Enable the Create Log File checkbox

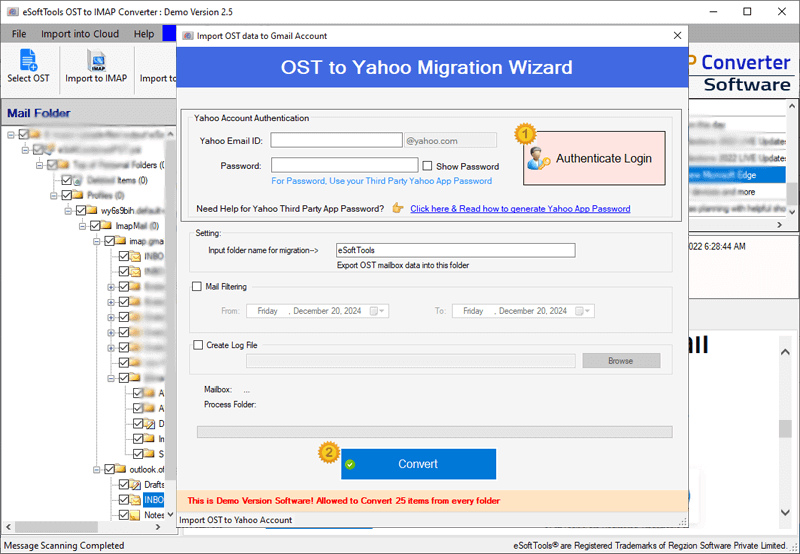[x=198, y=345]
